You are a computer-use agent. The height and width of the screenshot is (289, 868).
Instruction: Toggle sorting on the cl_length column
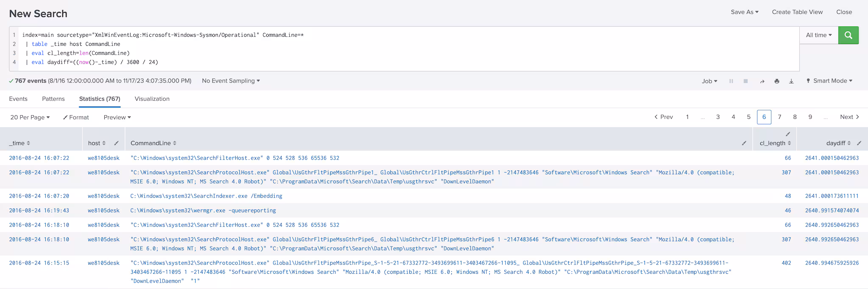[775, 143]
